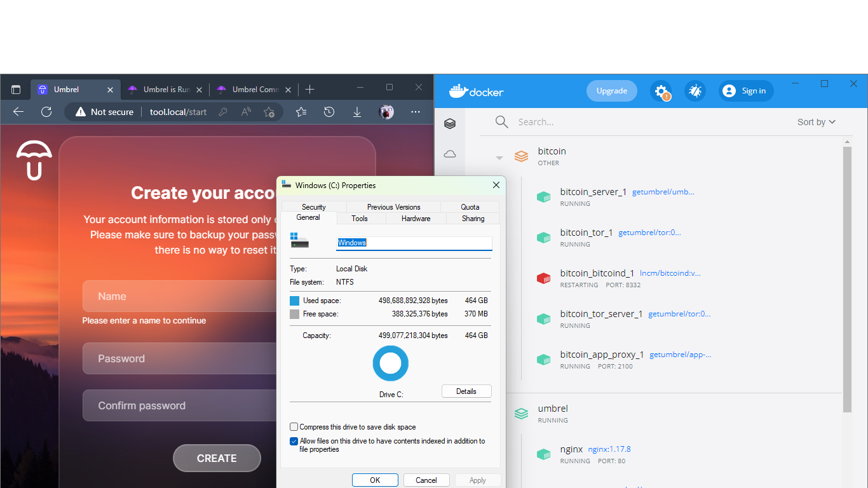Click used space color swatch
Screen dimensions: 868x488
[x=294, y=301]
